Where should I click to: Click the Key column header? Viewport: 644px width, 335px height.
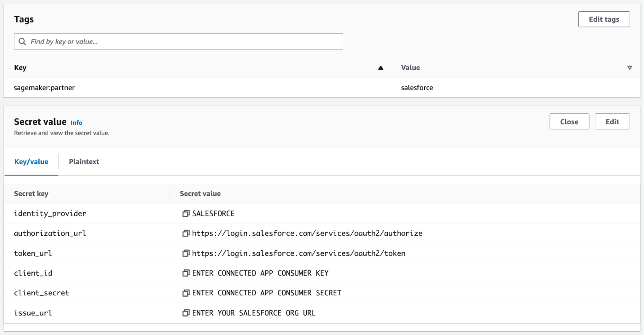pyautogui.click(x=20, y=68)
